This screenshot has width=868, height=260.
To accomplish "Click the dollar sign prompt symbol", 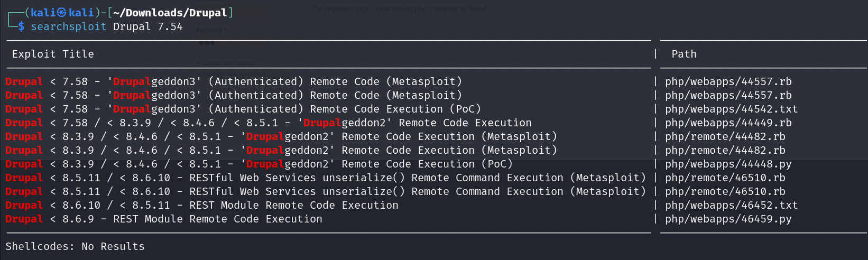I will (21, 26).
